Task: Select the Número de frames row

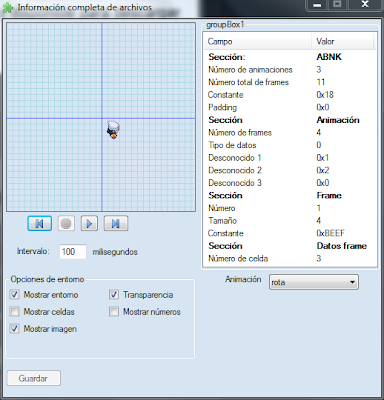Action: pos(290,133)
